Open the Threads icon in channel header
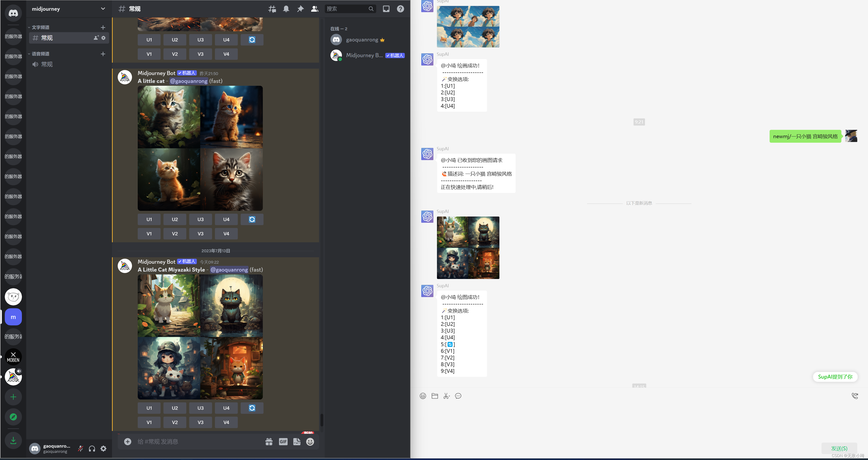This screenshot has height=460, width=868. click(272, 9)
